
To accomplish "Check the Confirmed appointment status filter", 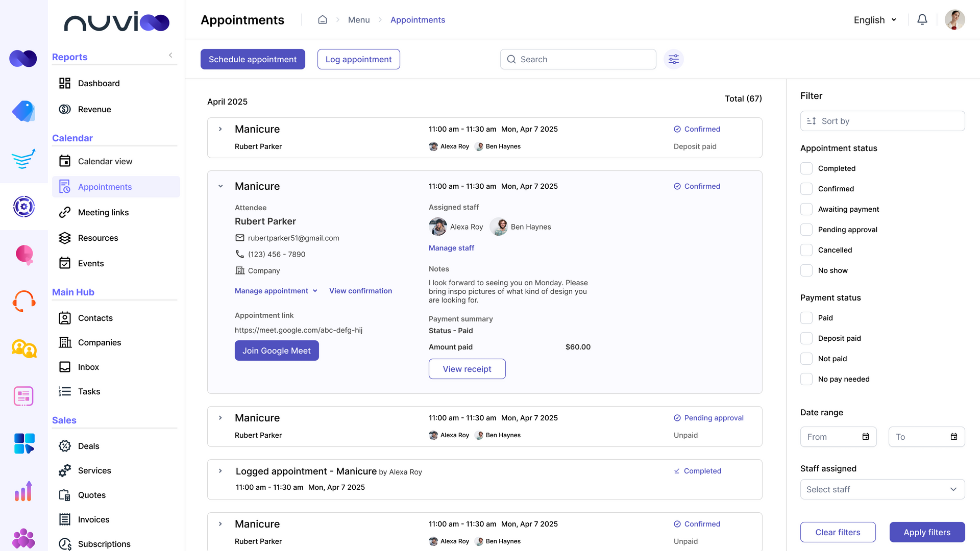I will [806, 188].
